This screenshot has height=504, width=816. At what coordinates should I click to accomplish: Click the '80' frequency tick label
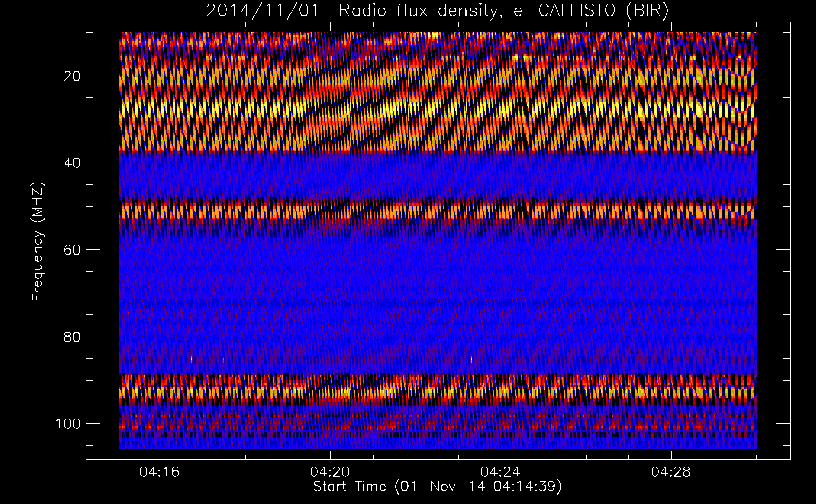(x=72, y=337)
